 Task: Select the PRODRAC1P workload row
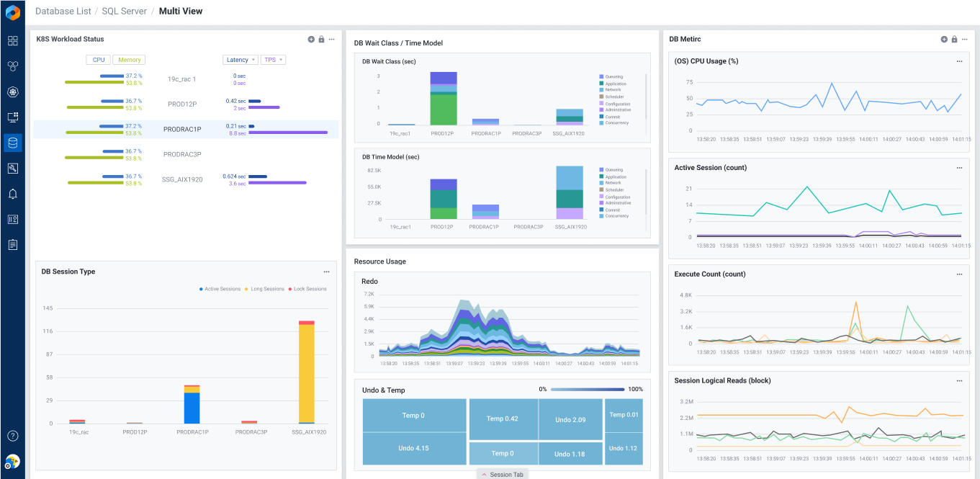coord(186,130)
